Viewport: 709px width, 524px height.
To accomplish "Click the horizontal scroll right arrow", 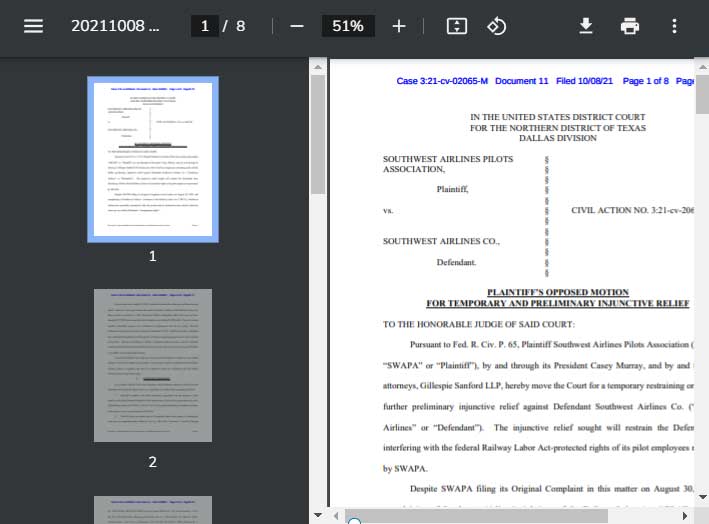I will click(685, 516).
